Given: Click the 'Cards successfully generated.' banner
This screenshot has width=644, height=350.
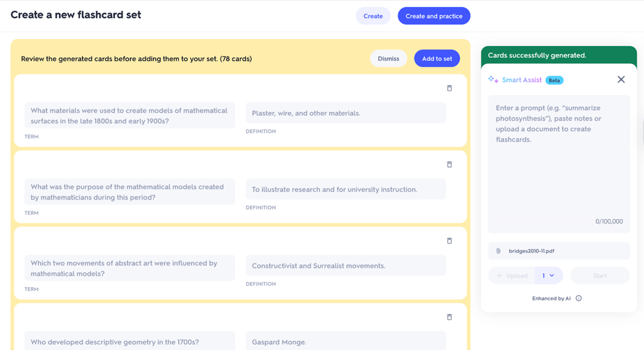Looking at the screenshot, I should [x=558, y=55].
